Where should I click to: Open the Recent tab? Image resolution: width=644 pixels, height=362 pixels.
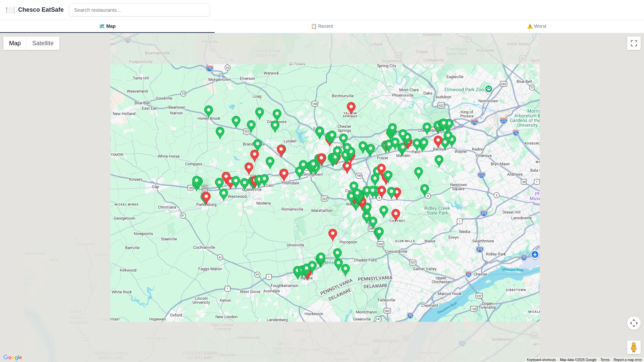click(322, 26)
